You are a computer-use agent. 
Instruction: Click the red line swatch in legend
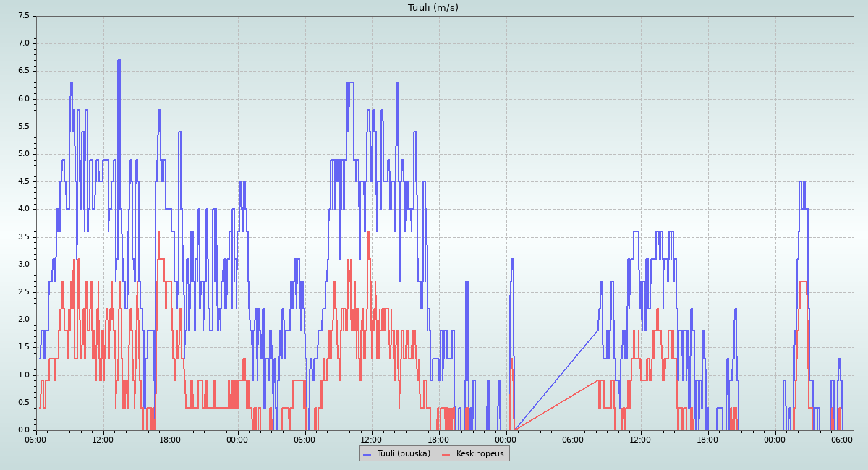446,454
